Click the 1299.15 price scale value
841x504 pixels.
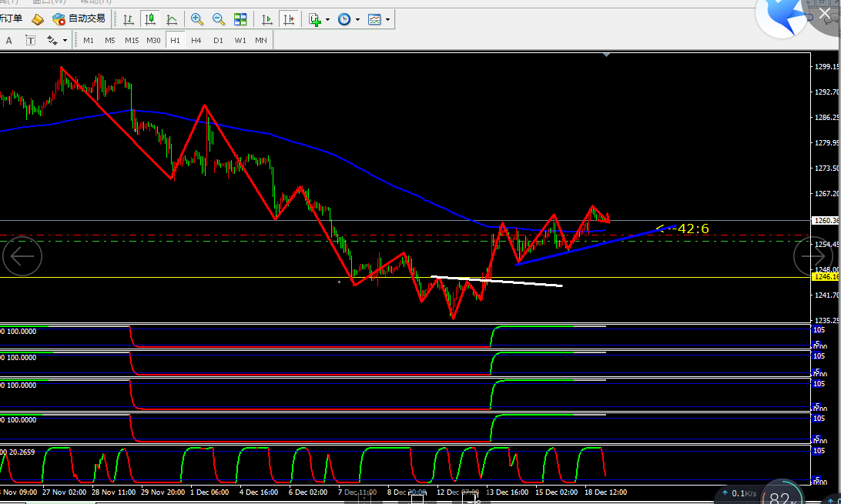point(826,66)
